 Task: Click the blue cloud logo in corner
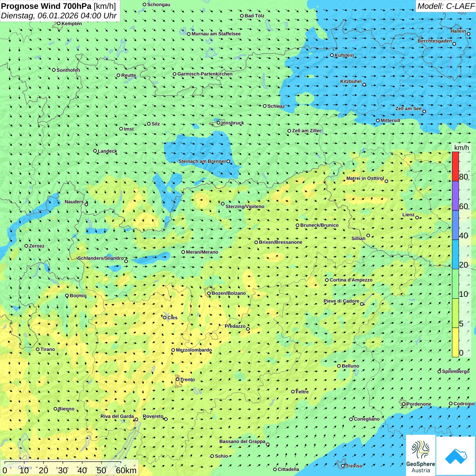[456, 456]
